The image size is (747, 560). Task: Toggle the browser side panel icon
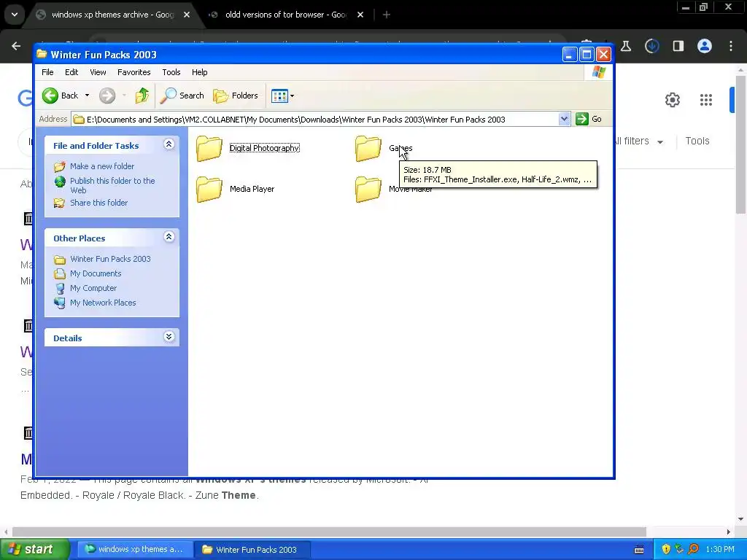point(678,46)
